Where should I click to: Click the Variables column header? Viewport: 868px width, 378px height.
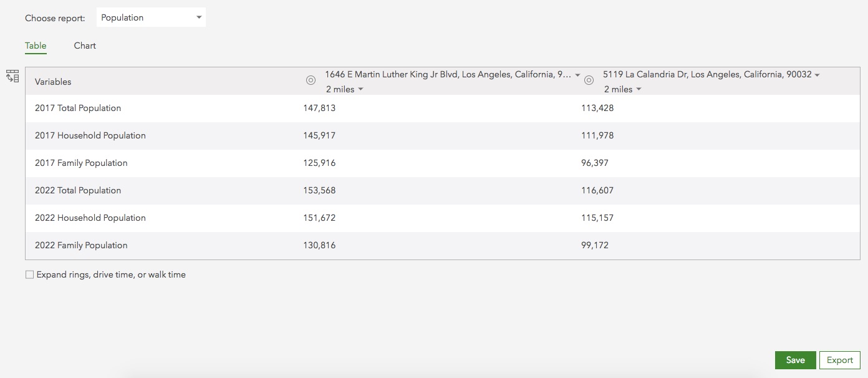click(53, 82)
